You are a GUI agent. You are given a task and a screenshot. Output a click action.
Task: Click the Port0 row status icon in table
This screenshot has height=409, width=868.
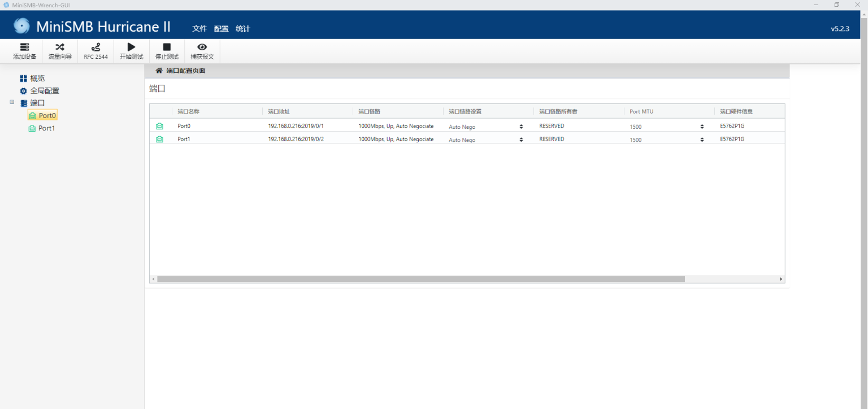(x=159, y=126)
